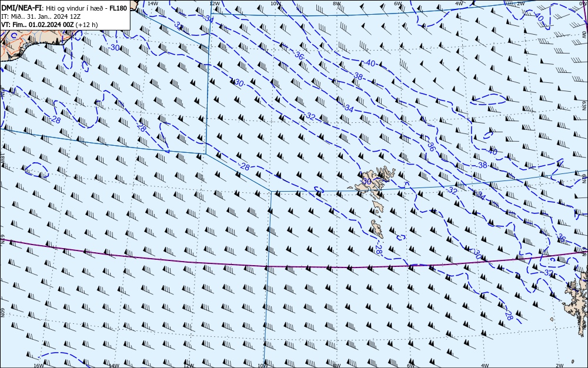The height and width of the screenshot is (368, 588).
Task: Click the 60N latitude label
Action: pos(2,313)
